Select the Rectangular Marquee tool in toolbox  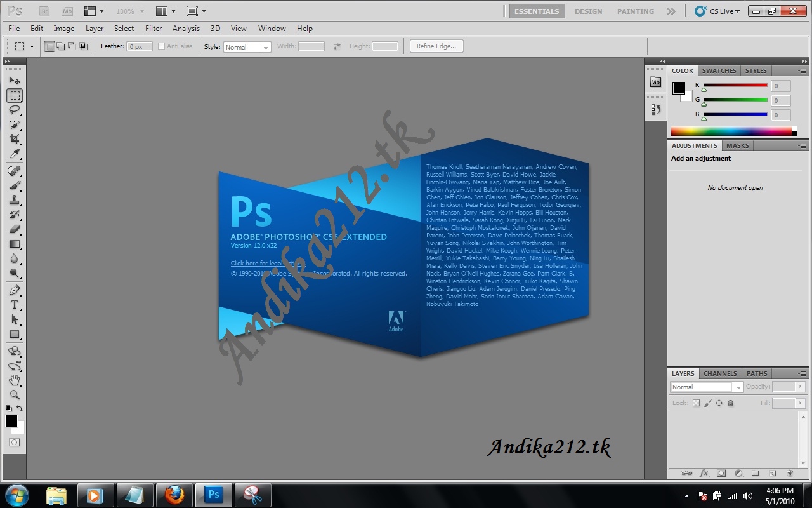coord(15,96)
